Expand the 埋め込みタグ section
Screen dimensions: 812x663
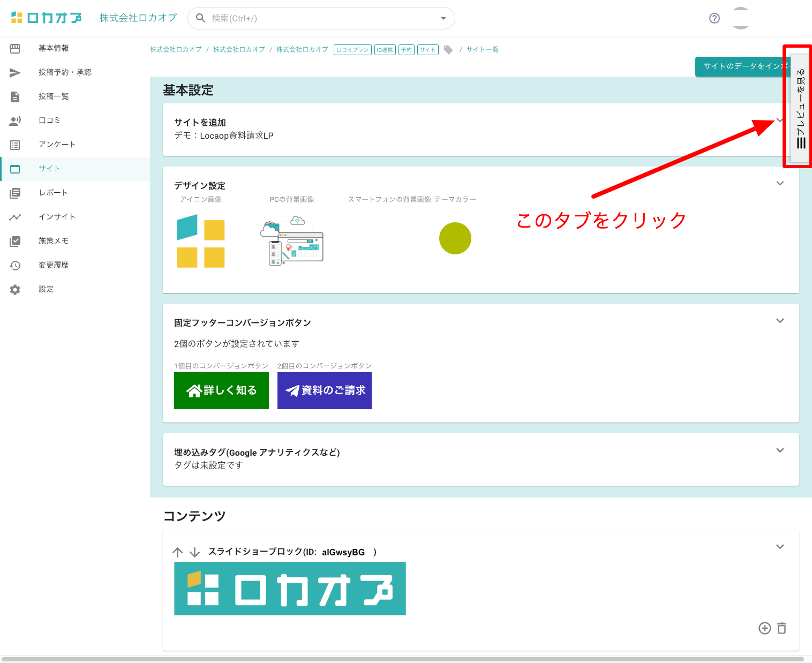click(780, 450)
